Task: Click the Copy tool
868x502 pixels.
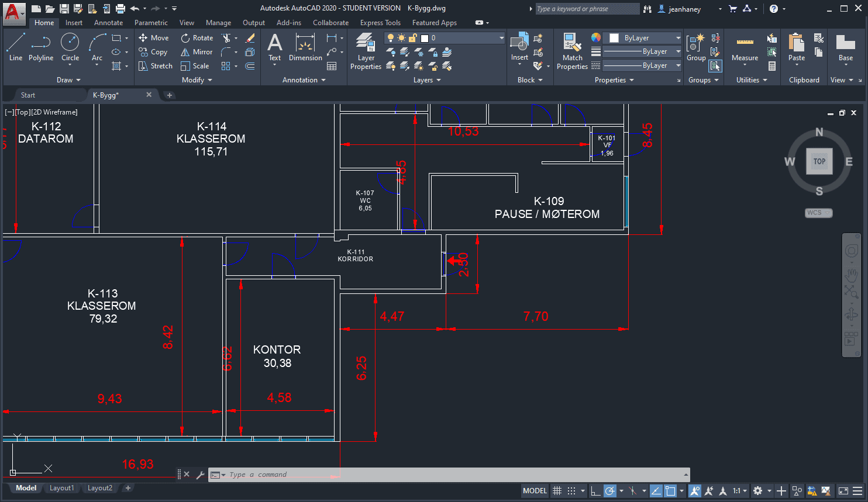Action: tap(153, 52)
